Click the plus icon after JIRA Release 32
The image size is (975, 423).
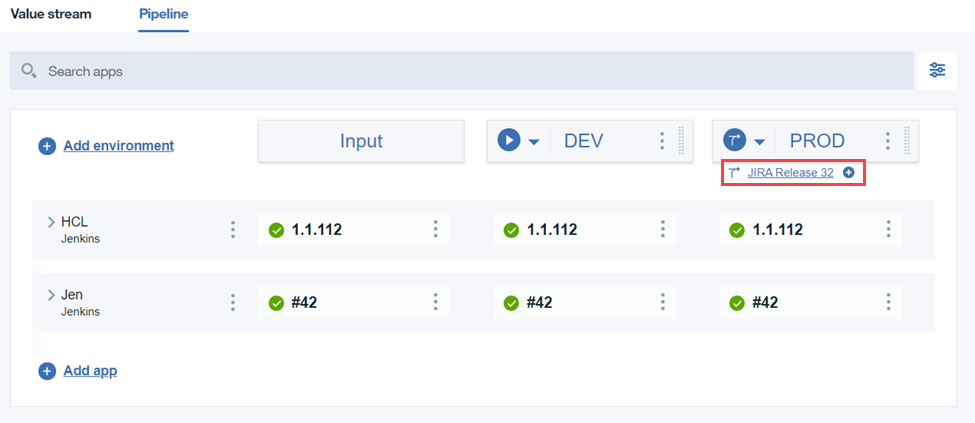click(x=848, y=173)
